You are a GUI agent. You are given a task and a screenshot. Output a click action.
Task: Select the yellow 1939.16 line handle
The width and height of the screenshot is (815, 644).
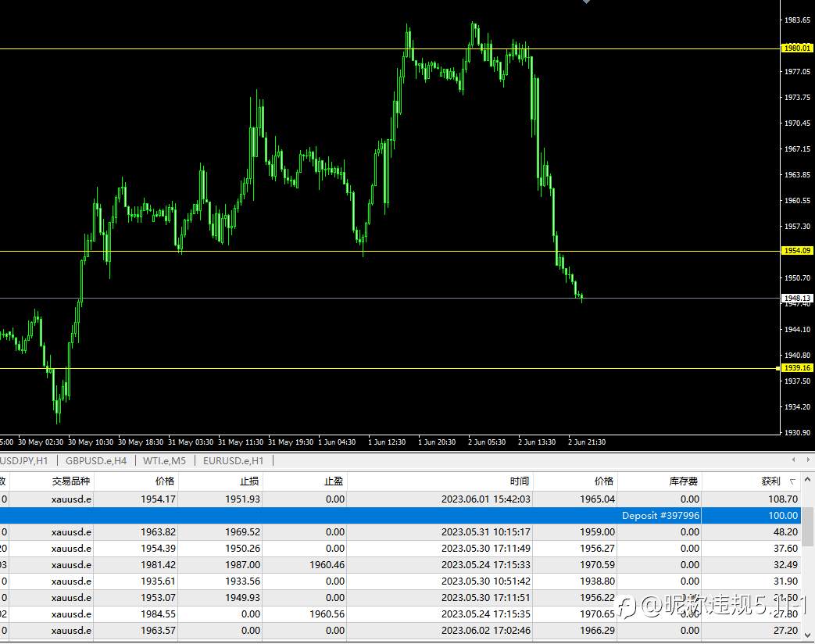pos(777,369)
